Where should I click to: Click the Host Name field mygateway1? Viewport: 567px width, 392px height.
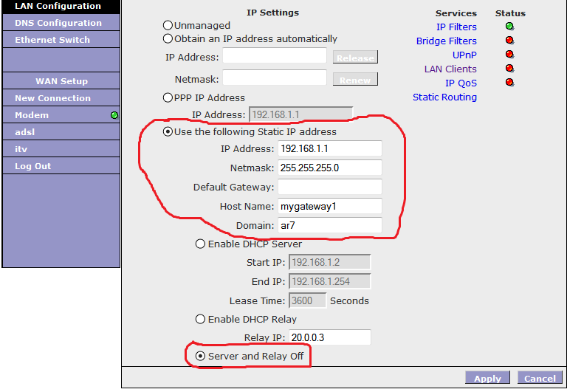point(330,206)
